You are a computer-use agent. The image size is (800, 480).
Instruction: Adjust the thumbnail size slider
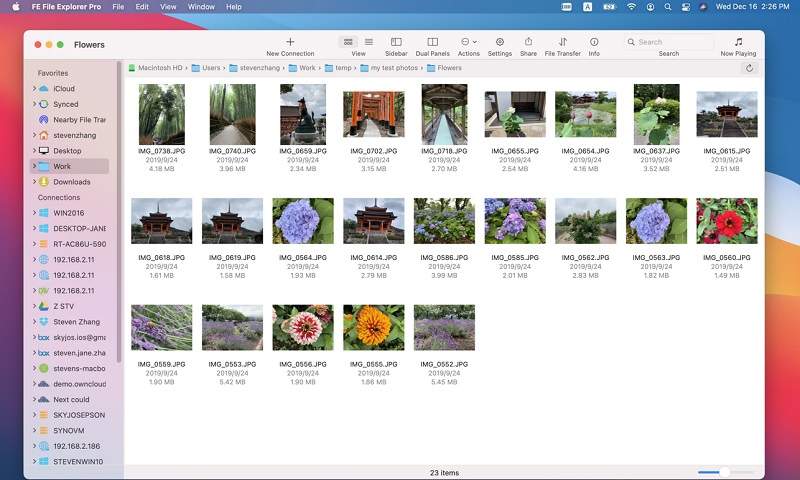[x=722, y=472]
